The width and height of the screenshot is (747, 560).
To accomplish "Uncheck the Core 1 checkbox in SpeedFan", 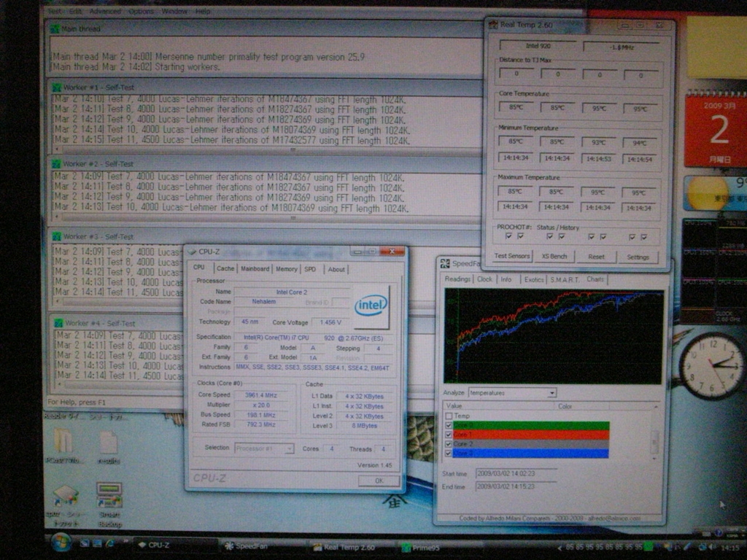I will (449, 435).
